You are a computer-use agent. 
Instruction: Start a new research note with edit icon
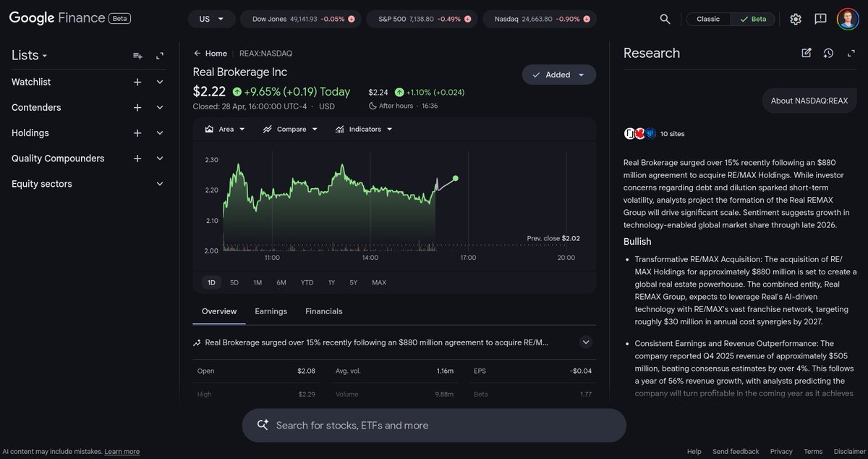click(807, 53)
